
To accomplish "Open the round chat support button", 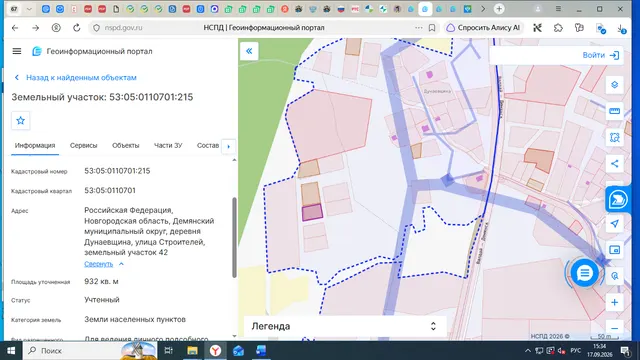I will [584, 273].
